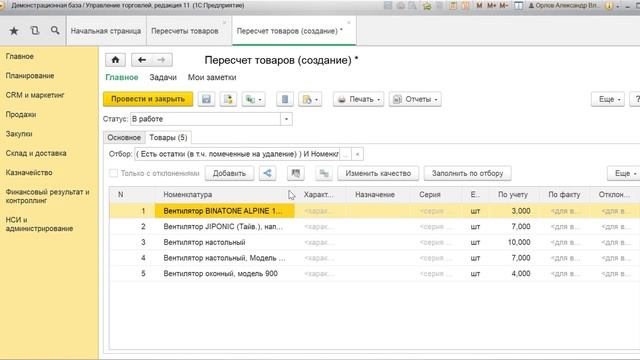640x360 pixels.
Task: Select the Товары (5) tab
Action: (168, 138)
